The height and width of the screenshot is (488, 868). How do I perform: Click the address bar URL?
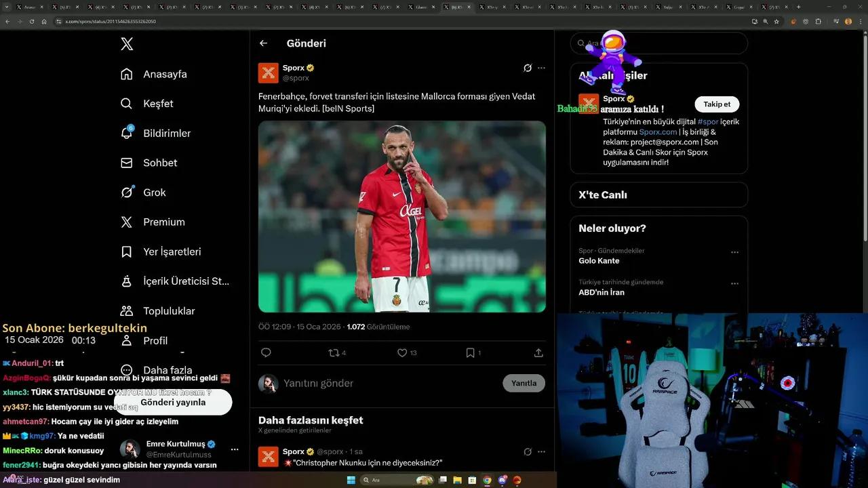click(111, 22)
